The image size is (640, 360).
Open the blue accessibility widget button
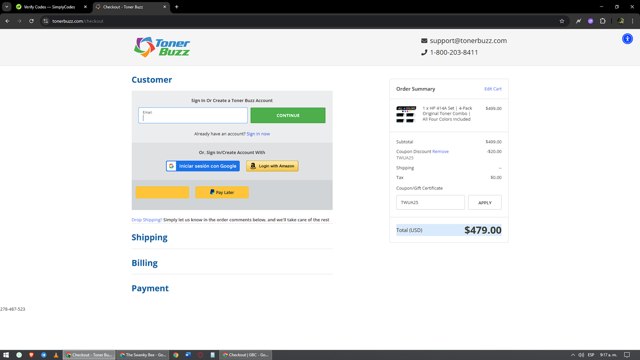[627, 39]
